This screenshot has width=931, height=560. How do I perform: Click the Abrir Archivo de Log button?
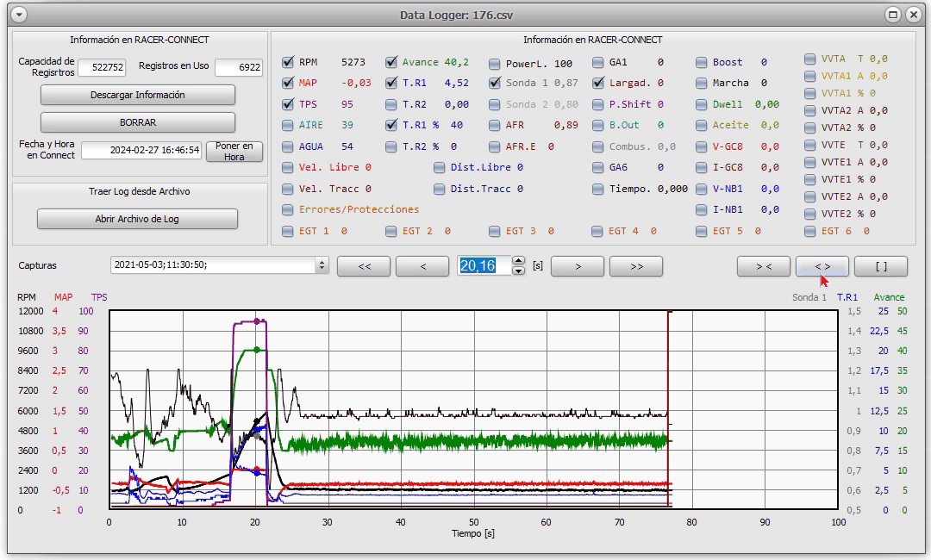click(137, 219)
